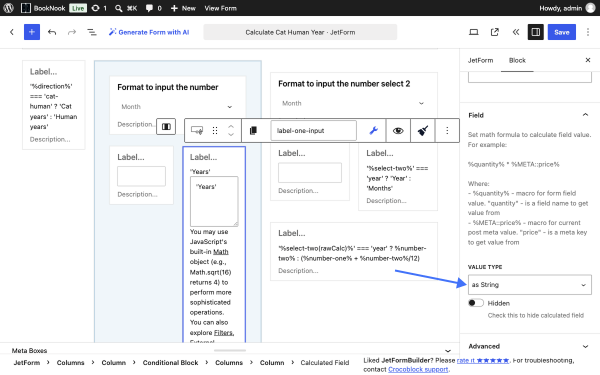Grab the block drag handle icon

(215, 130)
